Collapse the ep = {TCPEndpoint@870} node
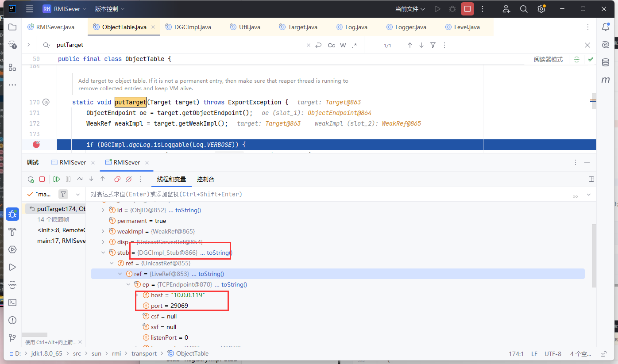618x364 pixels. tap(128, 284)
